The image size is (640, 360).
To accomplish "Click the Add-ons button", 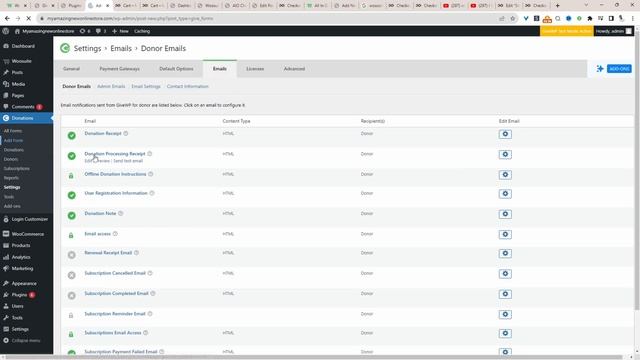I will (619, 69).
